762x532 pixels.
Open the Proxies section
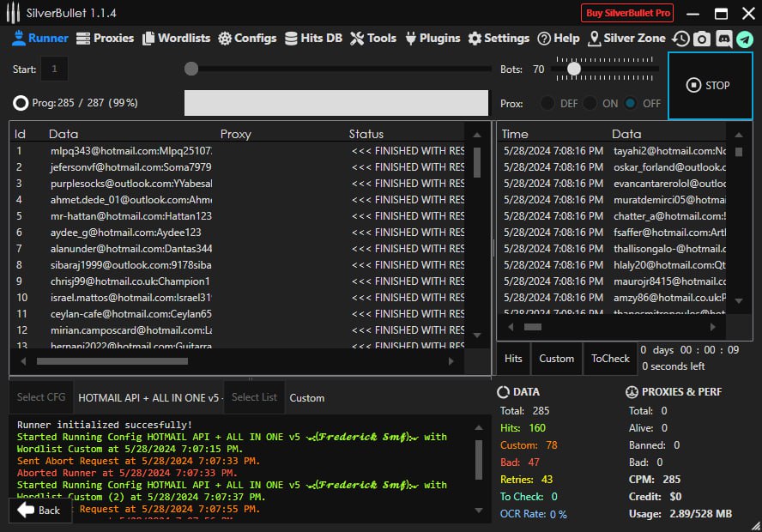click(106, 38)
